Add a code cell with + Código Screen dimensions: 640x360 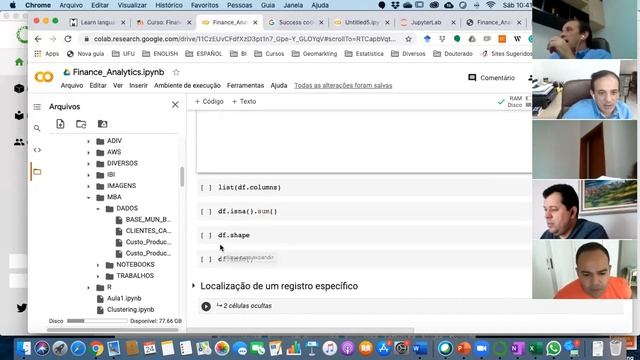point(209,102)
